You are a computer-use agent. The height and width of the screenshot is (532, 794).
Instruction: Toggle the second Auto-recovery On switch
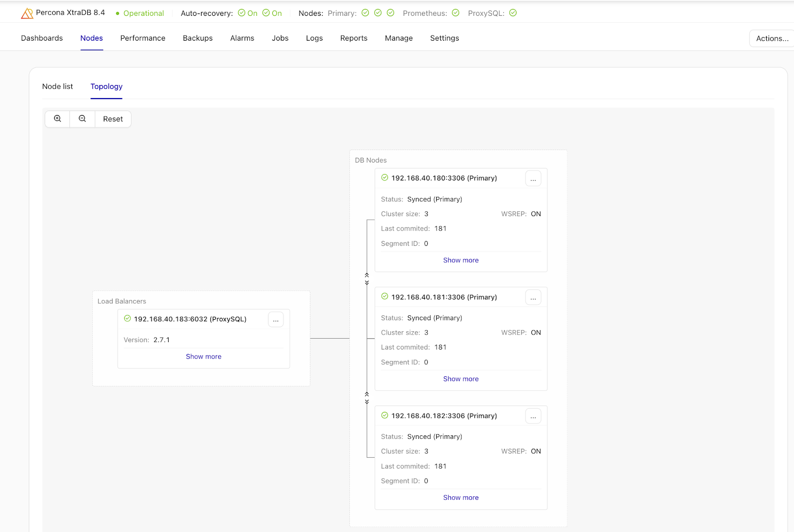tap(266, 13)
